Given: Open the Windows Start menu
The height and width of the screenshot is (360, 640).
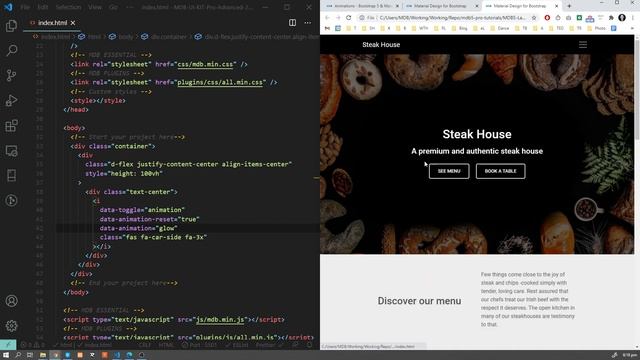Looking at the screenshot, I should tap(6, 355).
